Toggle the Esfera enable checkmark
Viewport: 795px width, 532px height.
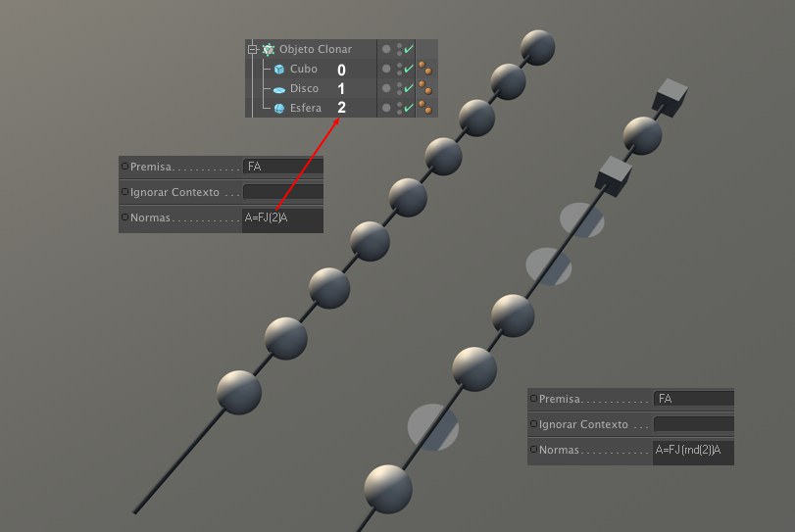pyautogui.click(x=409, y=108)
